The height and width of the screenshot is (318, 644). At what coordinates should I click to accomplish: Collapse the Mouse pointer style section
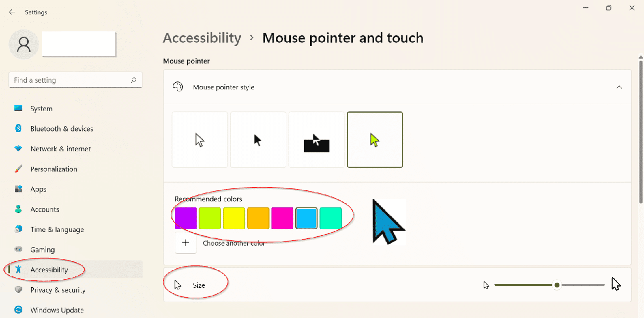619,87
